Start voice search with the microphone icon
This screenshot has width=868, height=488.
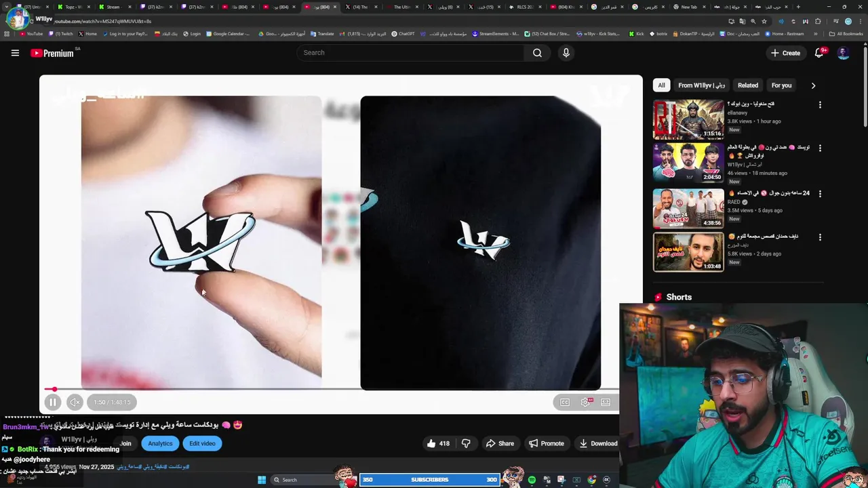click(x=566, y=53)
